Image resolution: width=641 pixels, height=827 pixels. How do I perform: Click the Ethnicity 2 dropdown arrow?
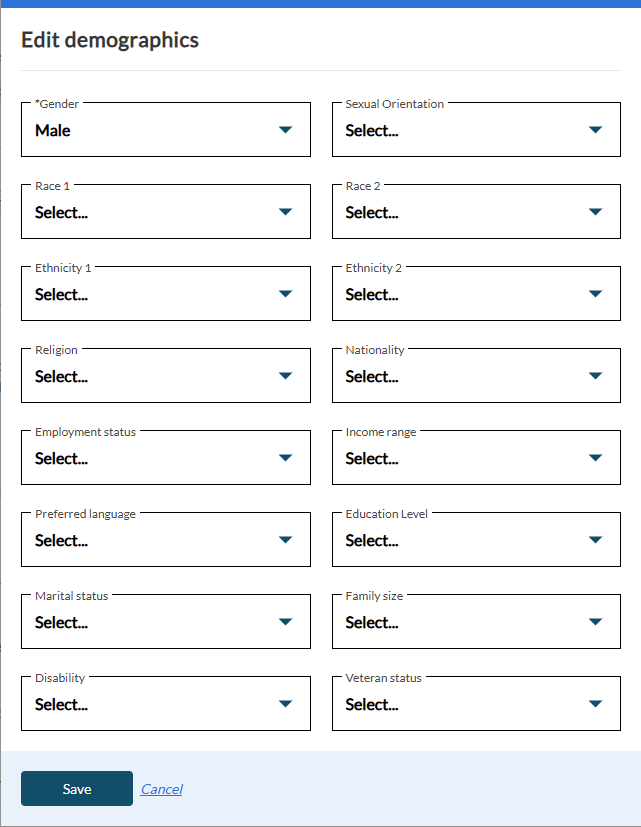click(x=596, y=294)
